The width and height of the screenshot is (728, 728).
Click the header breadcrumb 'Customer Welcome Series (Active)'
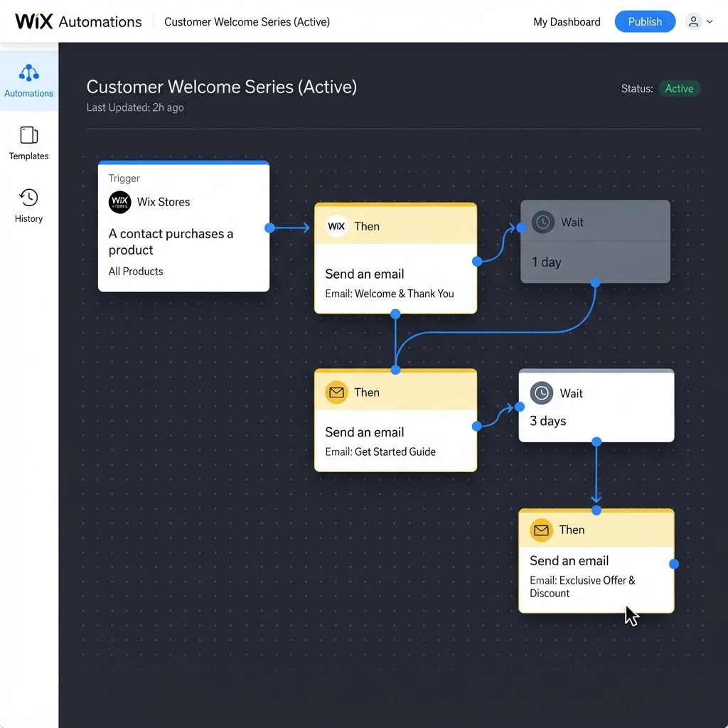[x=247, y=22]
